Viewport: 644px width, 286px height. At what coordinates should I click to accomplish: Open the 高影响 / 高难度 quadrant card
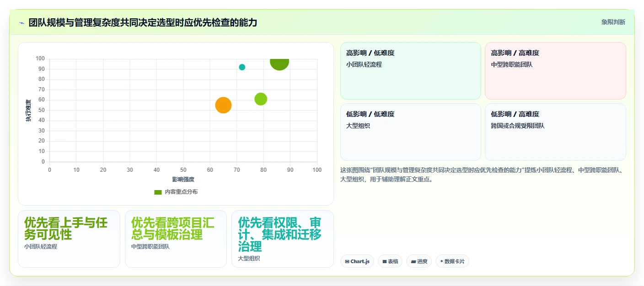(x=555, y=71)
